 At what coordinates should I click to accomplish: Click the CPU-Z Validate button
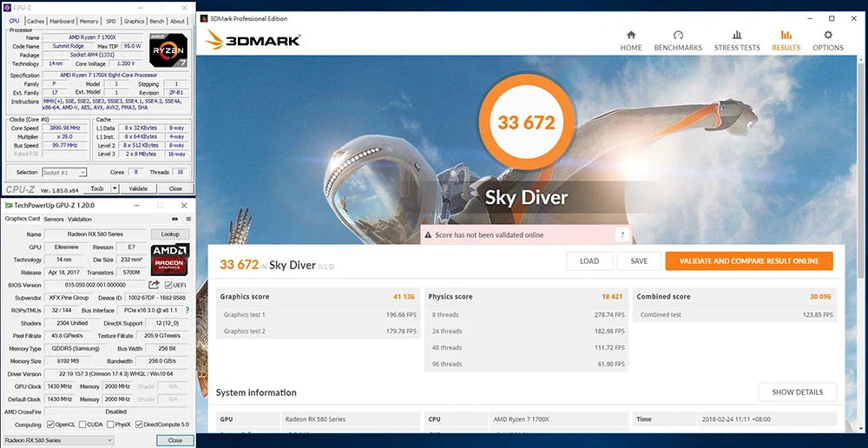(138, 188)
